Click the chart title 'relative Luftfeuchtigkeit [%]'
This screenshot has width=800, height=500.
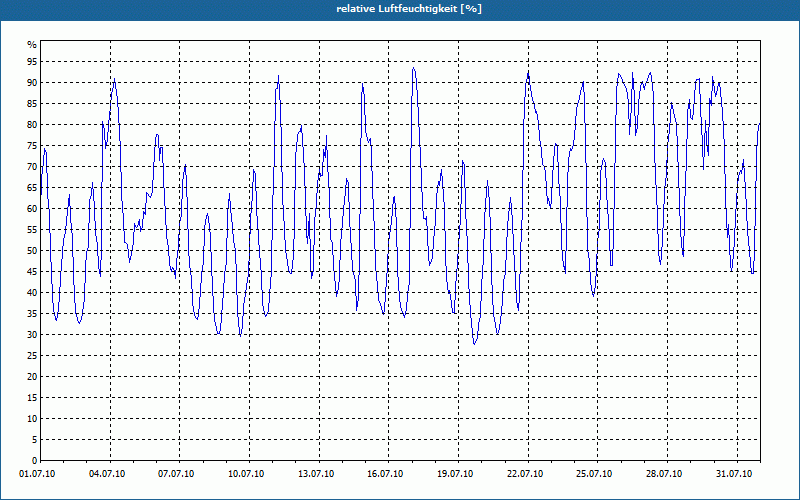pos(409,9)
